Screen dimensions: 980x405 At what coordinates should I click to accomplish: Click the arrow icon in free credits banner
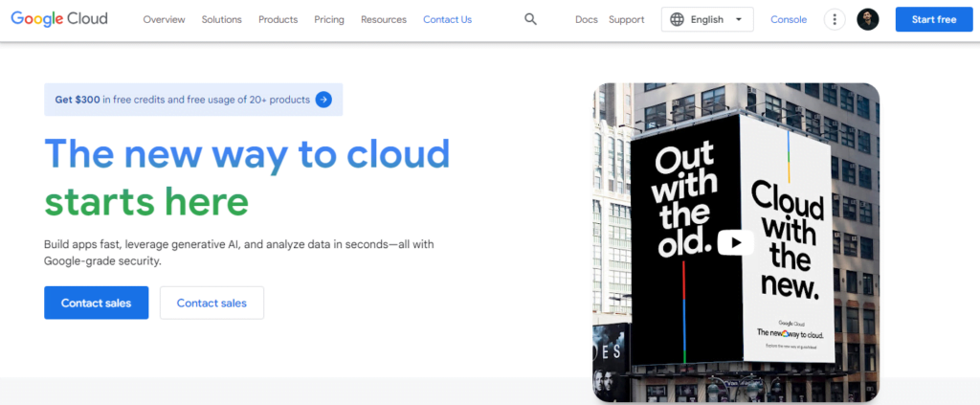pyautogui.click(x=323, y=100)
